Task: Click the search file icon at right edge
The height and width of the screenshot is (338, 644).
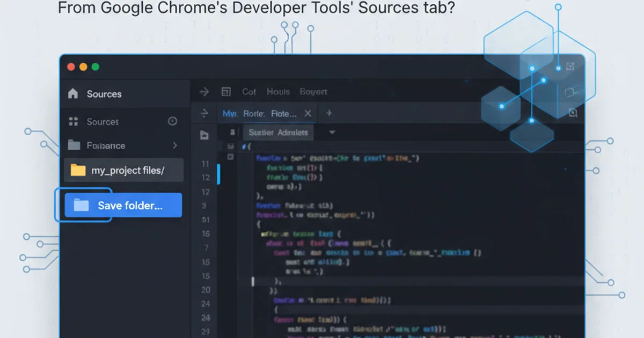Action: 573,113
